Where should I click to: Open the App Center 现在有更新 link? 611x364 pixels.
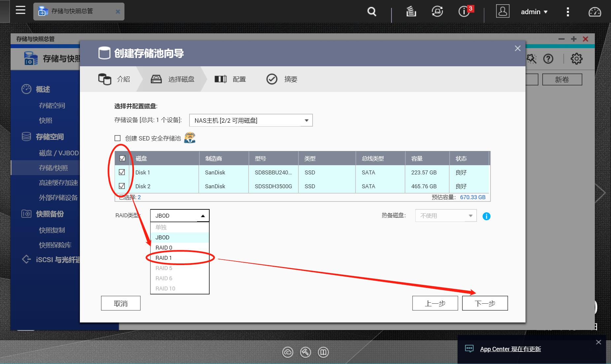[511, 349]
